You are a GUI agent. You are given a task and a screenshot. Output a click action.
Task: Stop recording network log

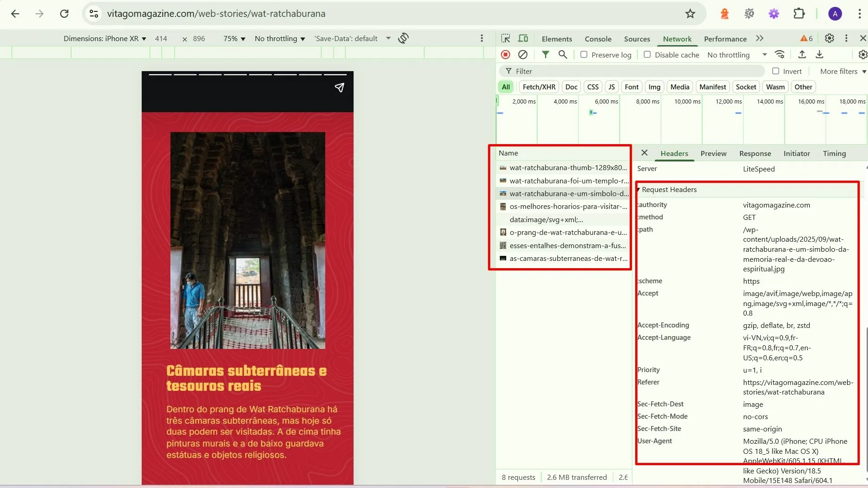[x=506, y=55]
